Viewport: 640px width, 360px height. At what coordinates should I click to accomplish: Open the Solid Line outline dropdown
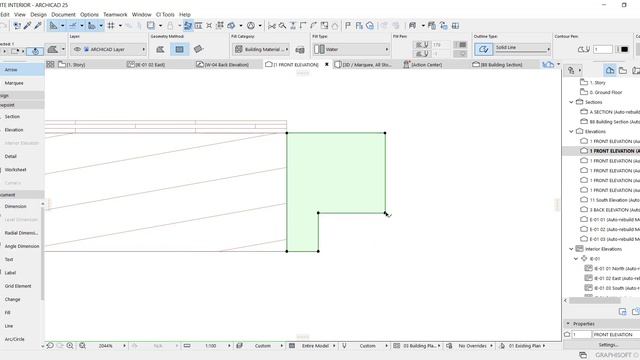523,49
